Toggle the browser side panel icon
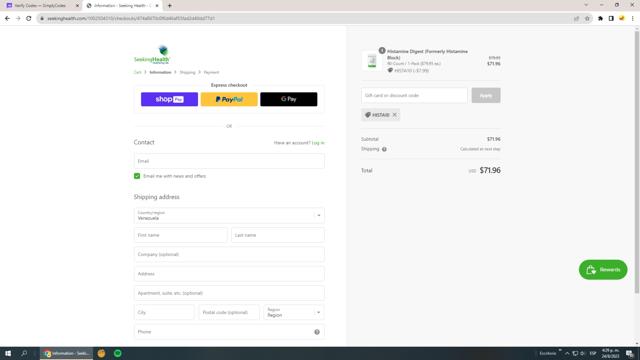Viewport: 640px width, 360px height. [611, 18]
